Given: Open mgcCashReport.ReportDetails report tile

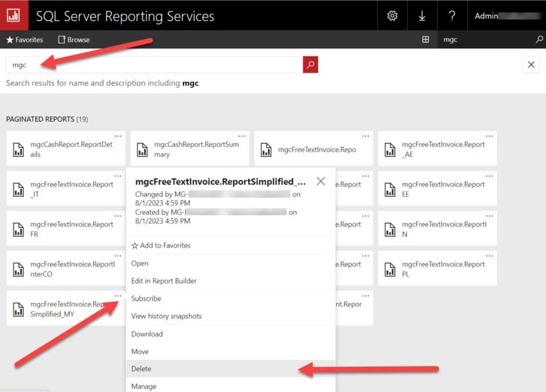Looking at the screenshot, I should tap(66, 149).
